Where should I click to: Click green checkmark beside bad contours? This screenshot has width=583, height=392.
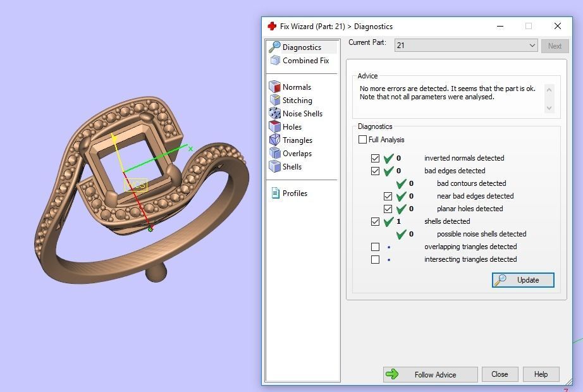(401, 183)
